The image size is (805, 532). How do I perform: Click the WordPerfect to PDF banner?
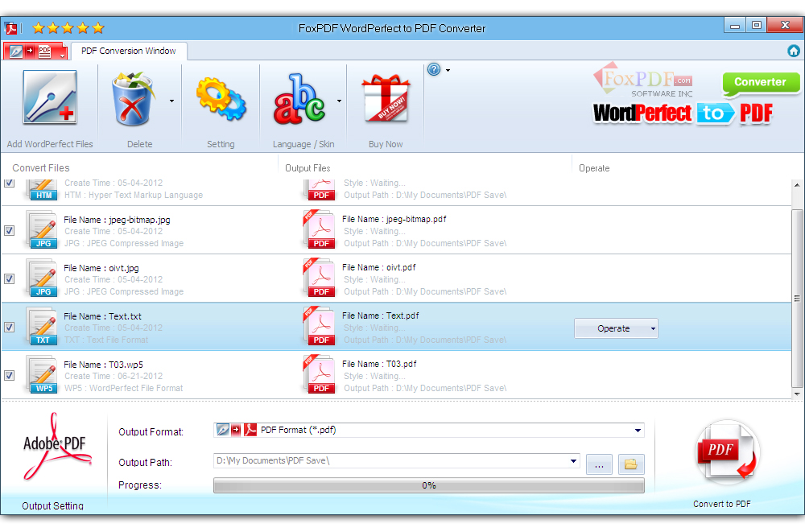click(683, 113)
